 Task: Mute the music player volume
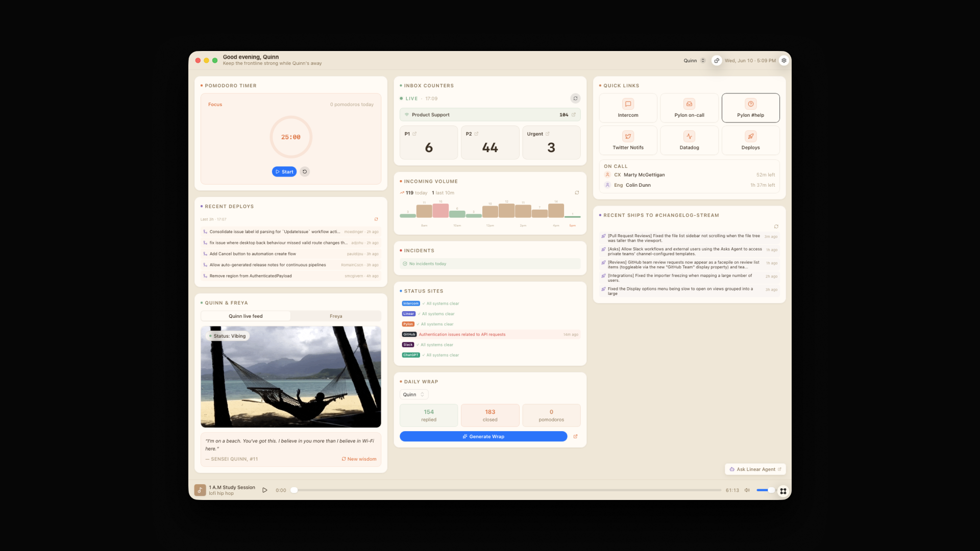coord(747,490)
